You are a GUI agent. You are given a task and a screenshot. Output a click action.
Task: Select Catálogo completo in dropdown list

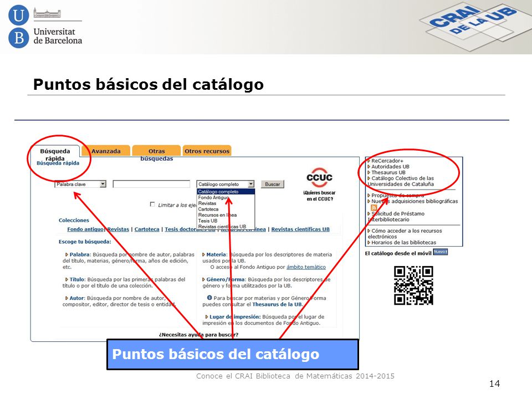(226, 192)
